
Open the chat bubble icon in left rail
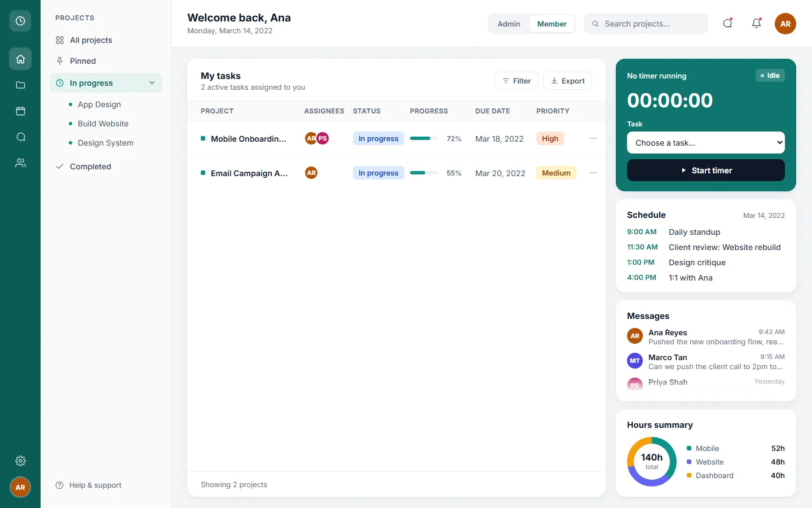click(x=20, y=137)
